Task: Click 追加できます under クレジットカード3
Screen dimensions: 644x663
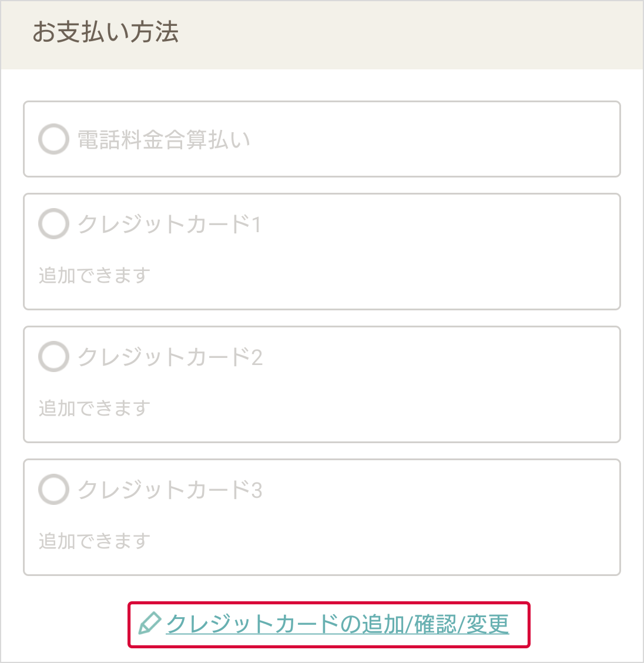Action: tap(95, 541)
